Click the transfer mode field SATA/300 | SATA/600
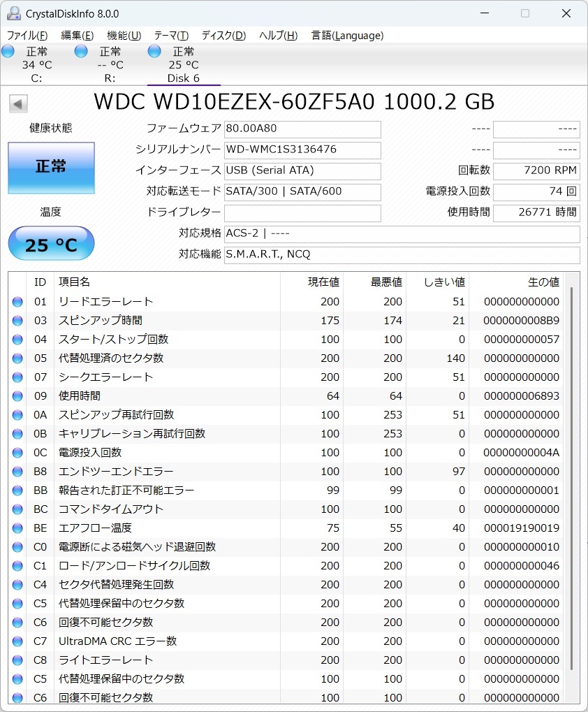 coord(302,191)
